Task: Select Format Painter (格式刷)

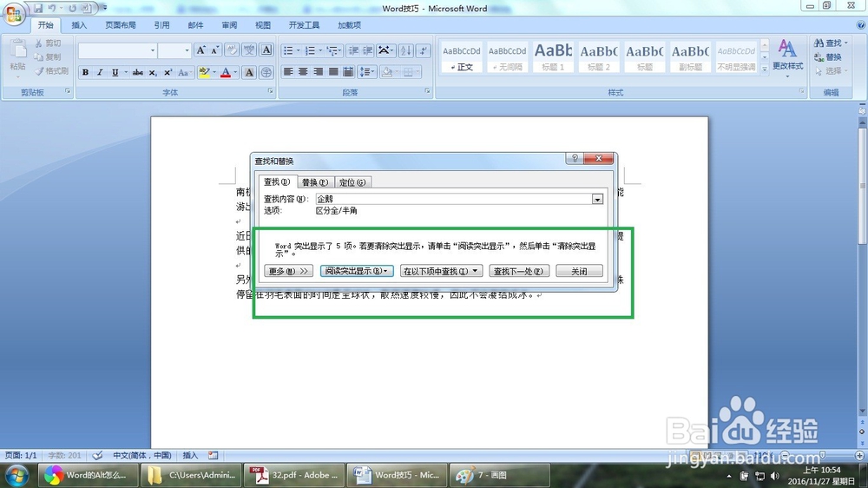Action: coord(51,71)
